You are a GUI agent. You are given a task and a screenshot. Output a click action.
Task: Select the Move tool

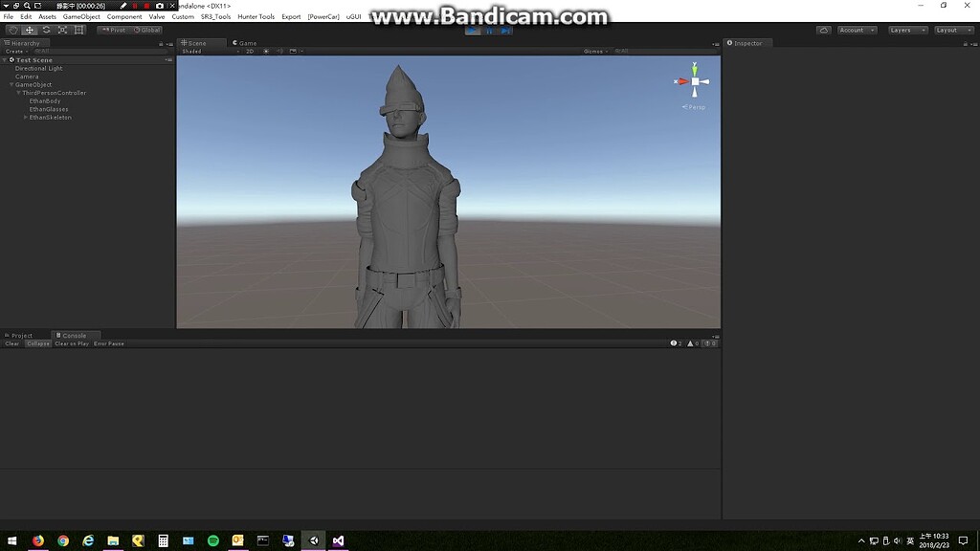click(x=29, y=30)
